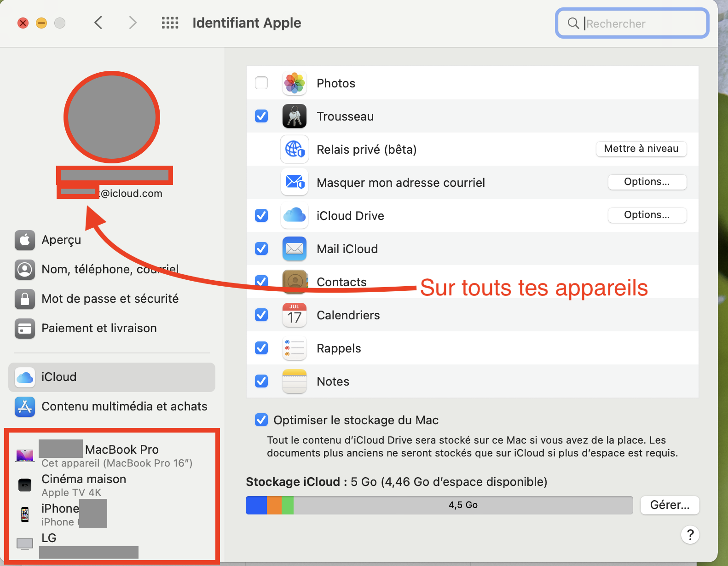This screenshot has height=566, width=728.
Task: Uncheck the Notes checkbox
Action: (261, 381)
